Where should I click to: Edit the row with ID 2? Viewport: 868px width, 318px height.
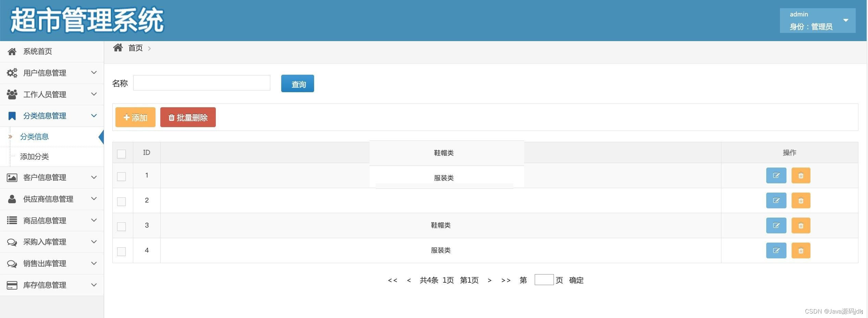(776, 200)
